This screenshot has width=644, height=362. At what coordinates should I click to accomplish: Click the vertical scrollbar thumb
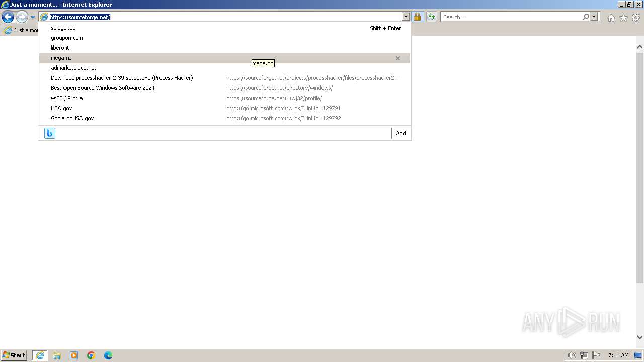640,167
